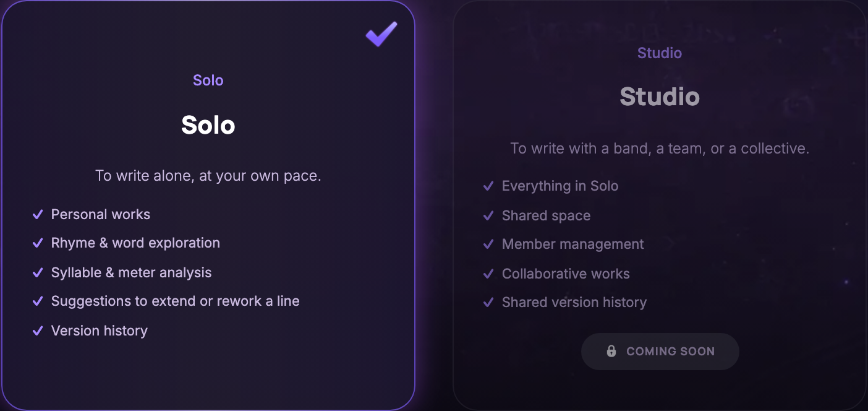Click the checkmark beside Member management
Screen dimensions: 868x411
click(488, 244)
